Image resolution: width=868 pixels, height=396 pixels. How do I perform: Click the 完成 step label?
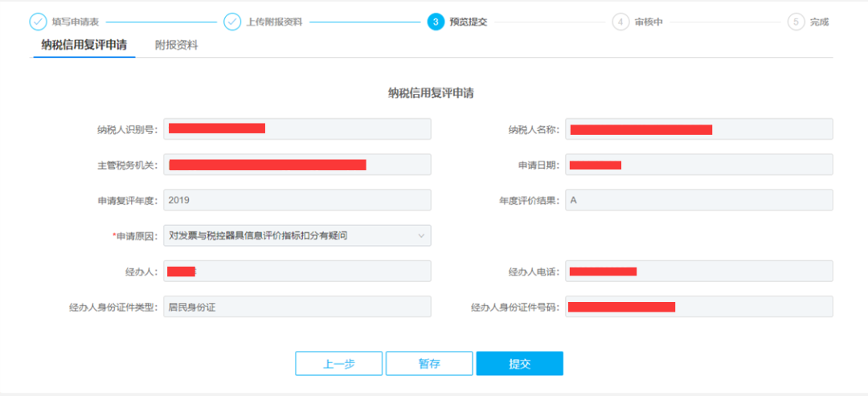point(819,22)
